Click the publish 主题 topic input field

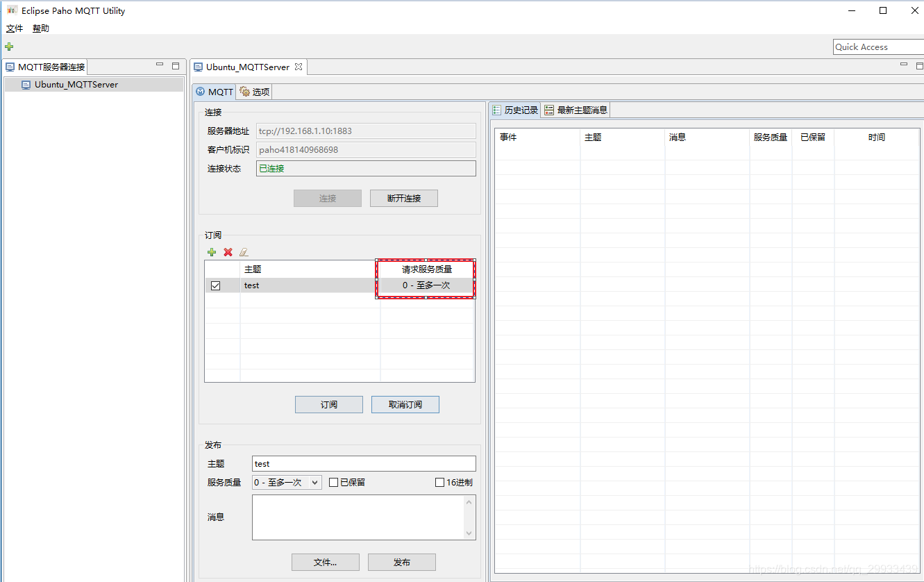point(364,464)
